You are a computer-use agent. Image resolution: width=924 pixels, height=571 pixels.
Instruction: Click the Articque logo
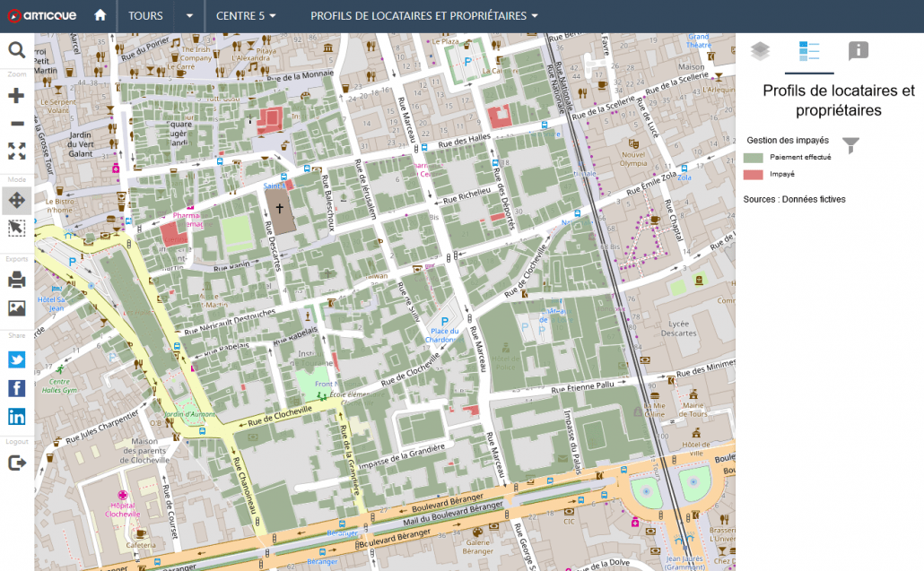[x=41, y=16]
